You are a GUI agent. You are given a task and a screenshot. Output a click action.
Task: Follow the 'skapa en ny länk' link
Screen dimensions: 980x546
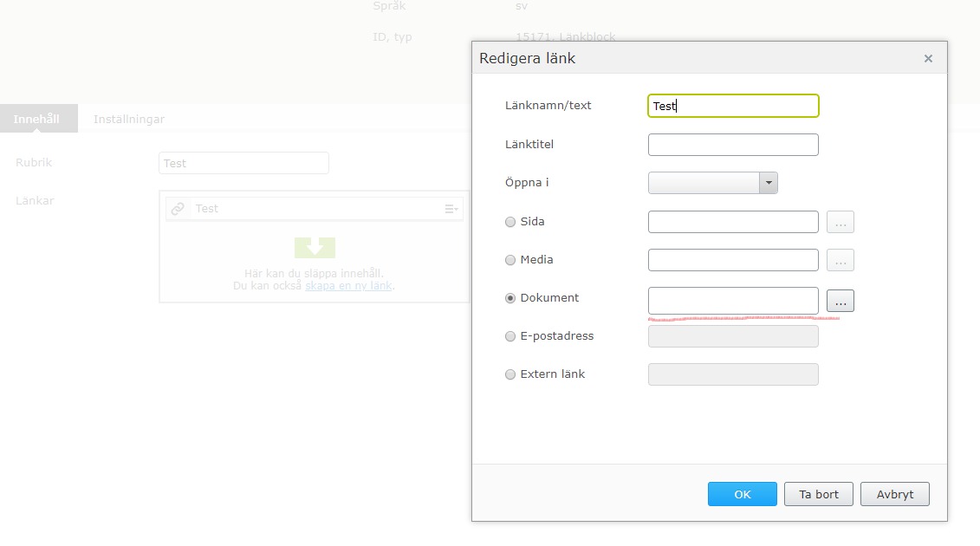pos(348,285)
